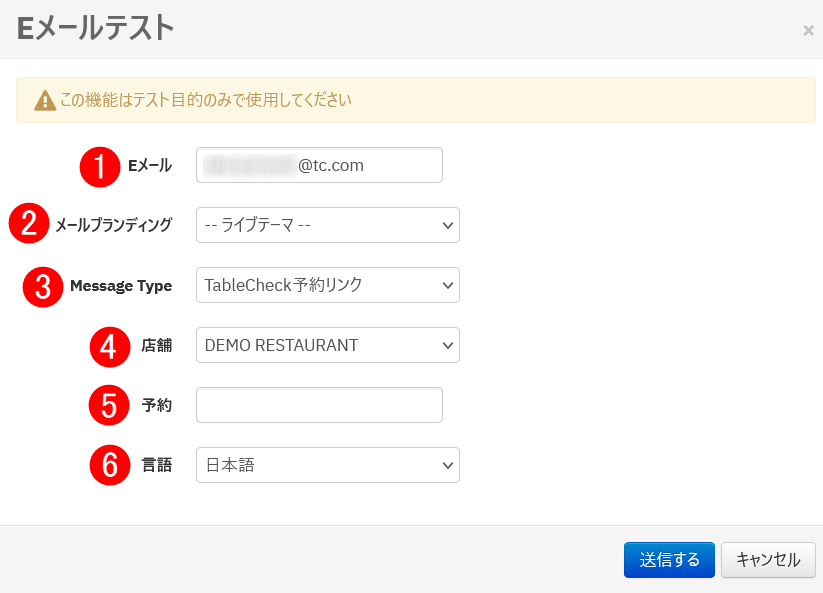
Task: Click the red number 4 badge
Action: 110,346
